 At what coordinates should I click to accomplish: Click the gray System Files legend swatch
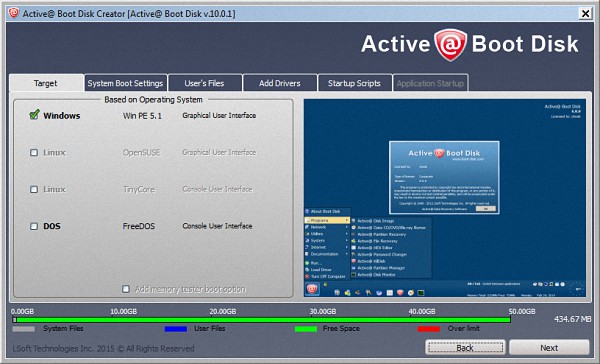pos(23,329)
